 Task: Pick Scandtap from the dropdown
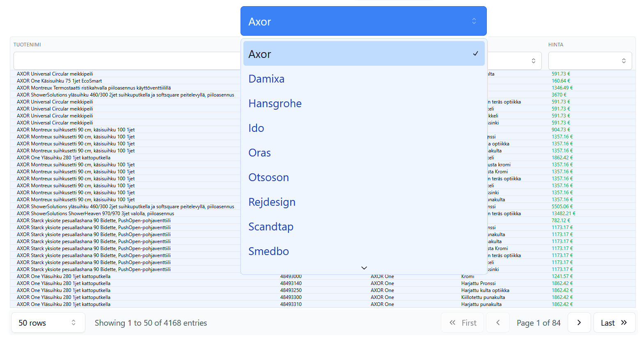(x=271, y=227)
